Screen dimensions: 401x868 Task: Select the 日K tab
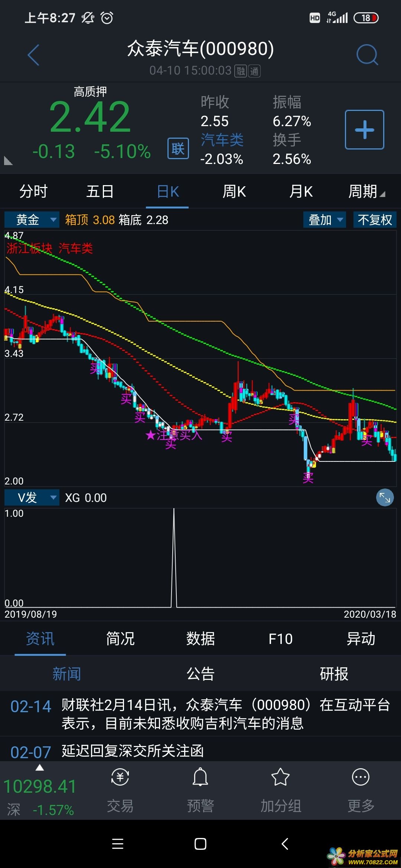click(x=168, y=192)
